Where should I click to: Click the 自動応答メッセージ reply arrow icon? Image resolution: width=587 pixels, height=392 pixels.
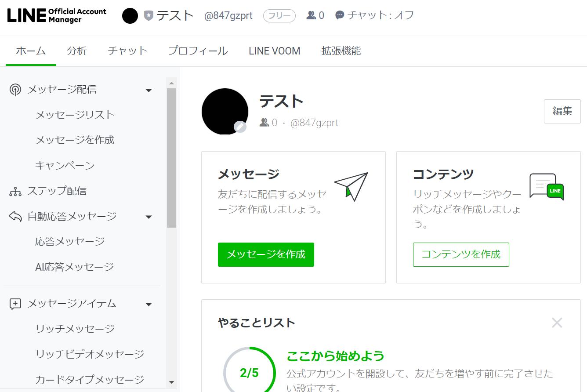pyautogui.click(x=15, y=217)
